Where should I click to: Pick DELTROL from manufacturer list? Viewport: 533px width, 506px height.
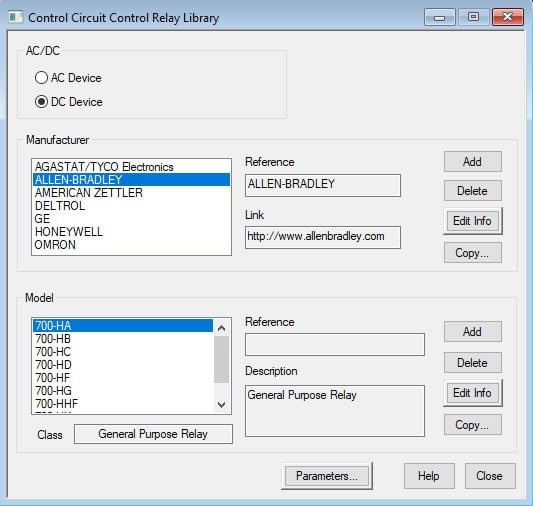click(x=131, y=206)
